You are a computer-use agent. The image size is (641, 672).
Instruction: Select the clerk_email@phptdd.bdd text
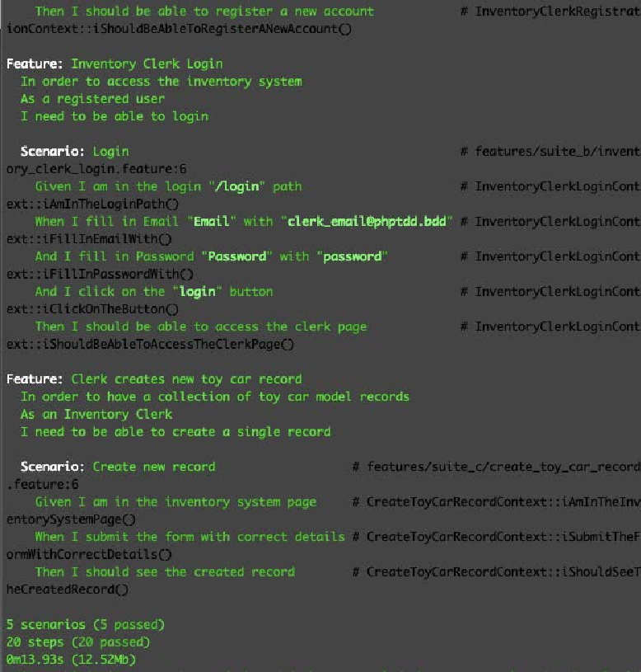pos(367,222)
